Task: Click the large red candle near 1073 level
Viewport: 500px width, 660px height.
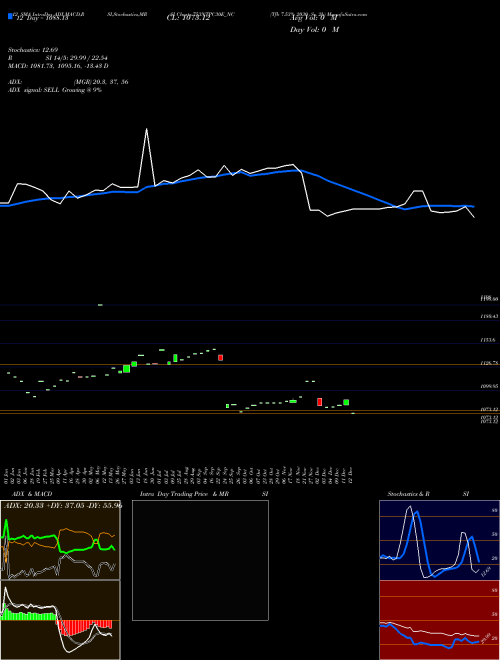Action: point(319,402)
